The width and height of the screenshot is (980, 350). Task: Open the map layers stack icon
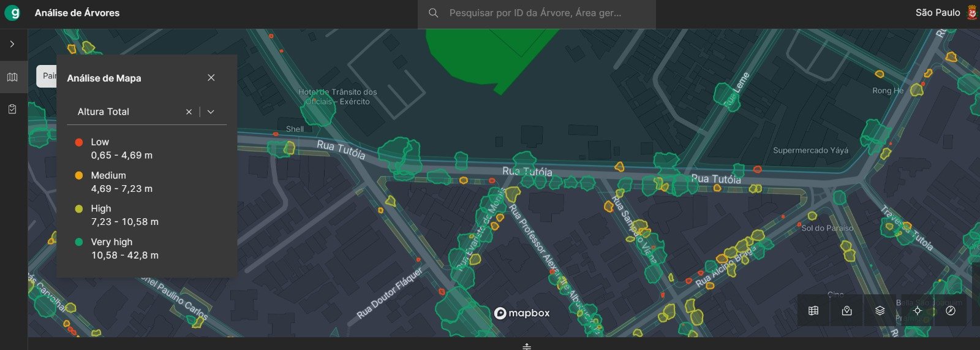tap(880, 311)
